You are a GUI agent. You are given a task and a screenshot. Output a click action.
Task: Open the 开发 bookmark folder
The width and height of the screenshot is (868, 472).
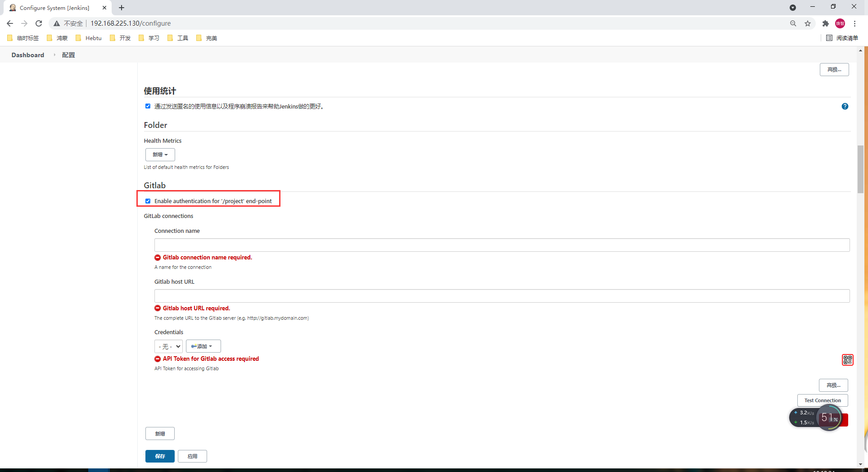click(120, 38)
